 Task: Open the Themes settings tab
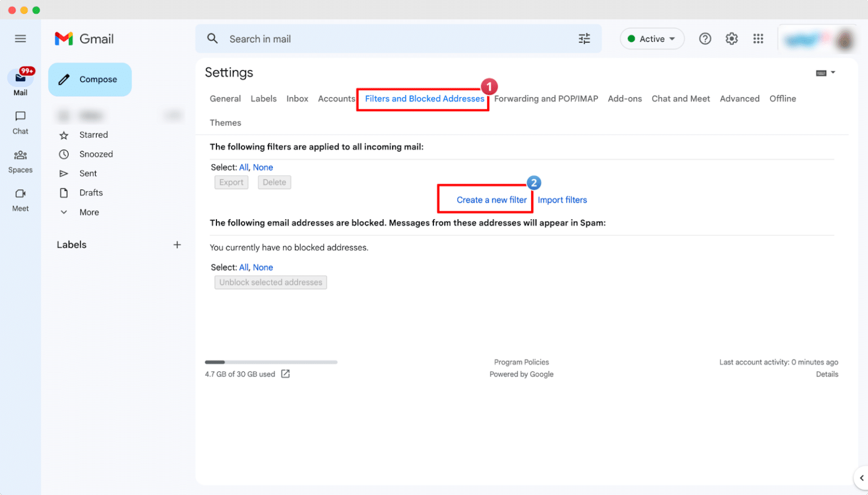(x=225, y=123)
